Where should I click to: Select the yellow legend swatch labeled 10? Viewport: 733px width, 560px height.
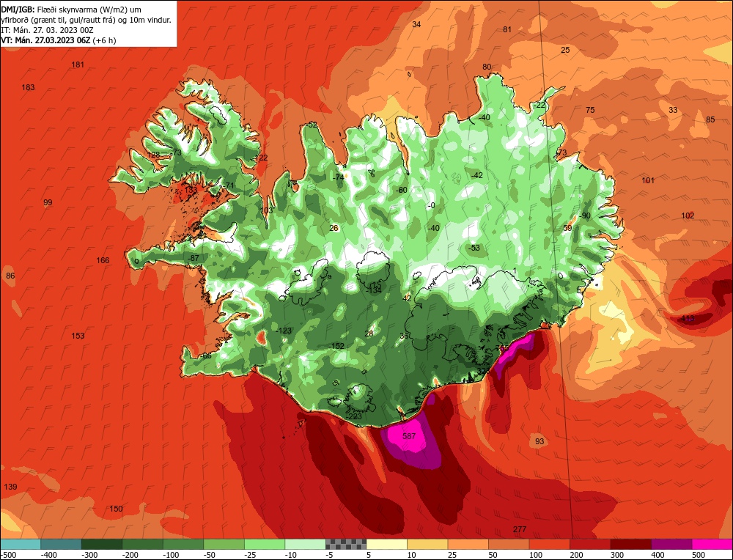[427, 544]
